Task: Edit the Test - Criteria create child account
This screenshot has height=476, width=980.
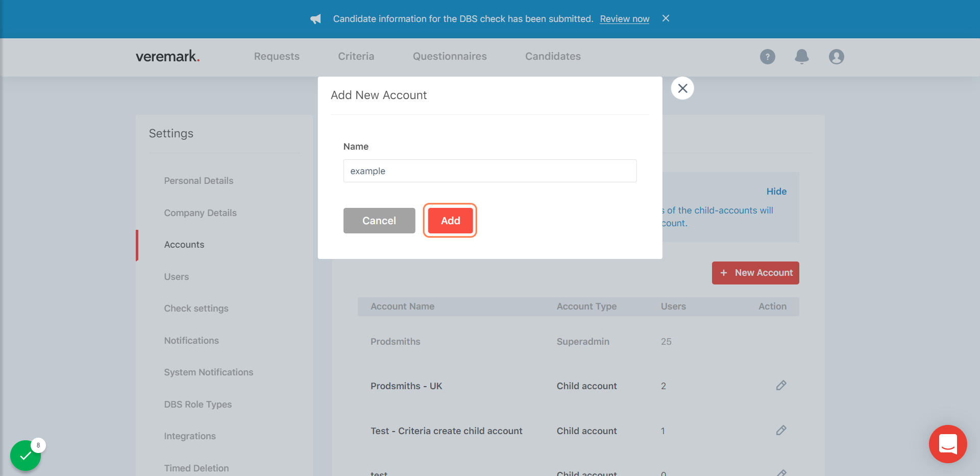Action: coord(781,431)
